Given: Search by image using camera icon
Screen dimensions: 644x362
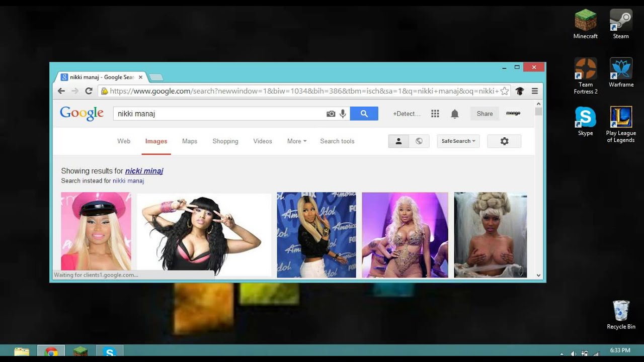Looking at the screenshot, I should point(331,114).
